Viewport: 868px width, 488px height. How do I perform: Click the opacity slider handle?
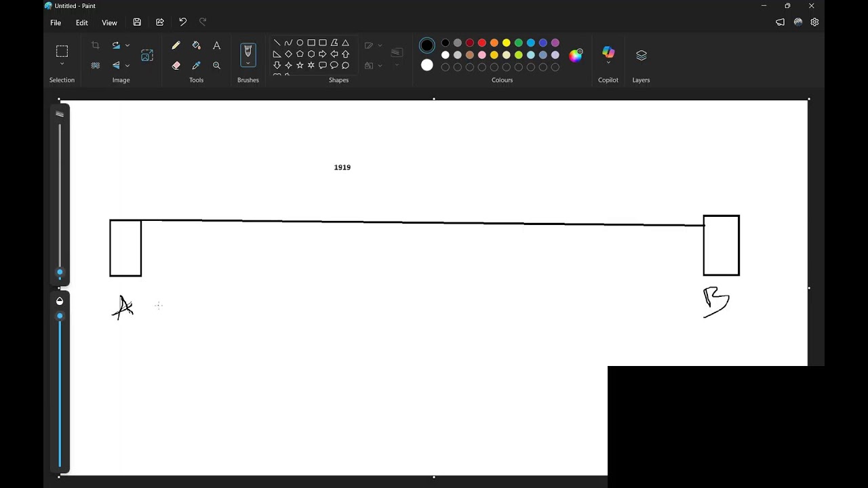pos(60,317)
